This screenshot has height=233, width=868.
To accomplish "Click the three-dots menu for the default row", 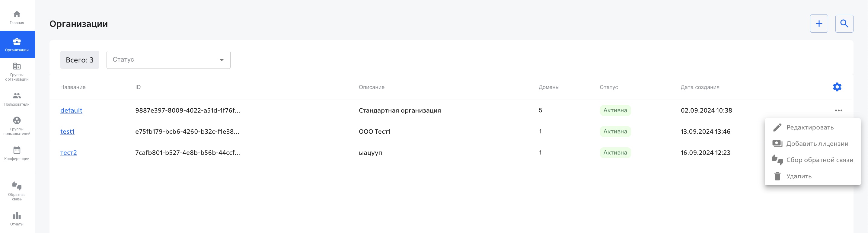I will [x=838, y=110].
